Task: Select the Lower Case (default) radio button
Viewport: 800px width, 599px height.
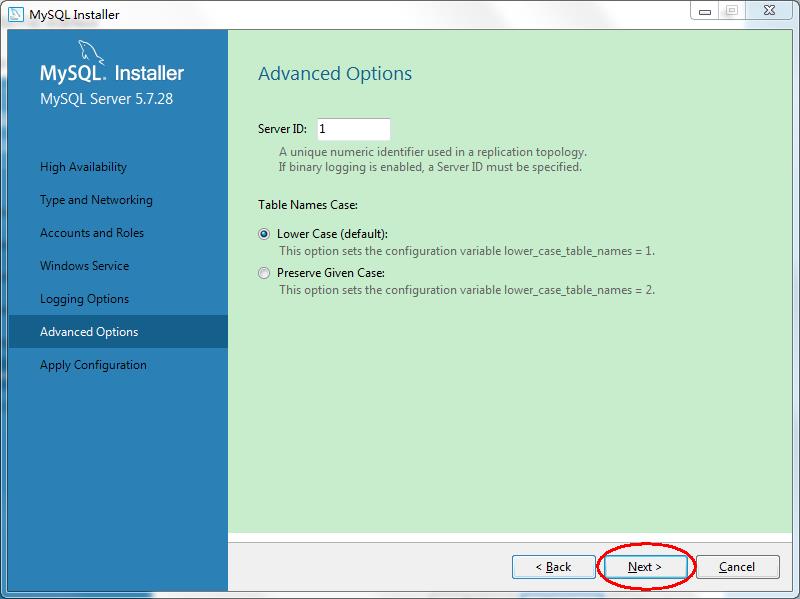Action: click(264, 234)
